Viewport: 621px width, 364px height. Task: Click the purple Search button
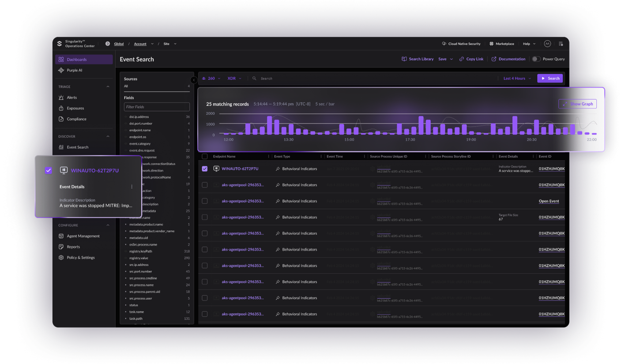coord(550,79)
